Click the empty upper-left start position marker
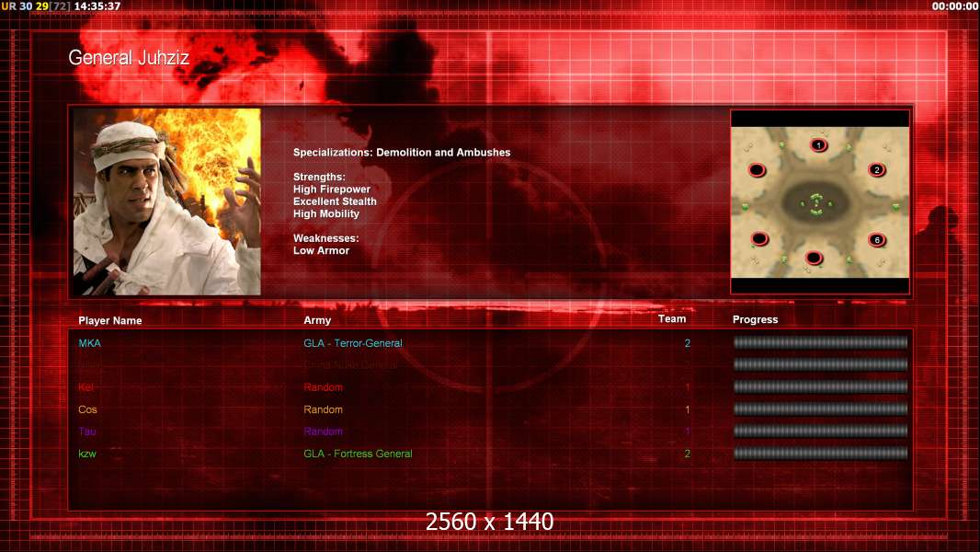Image resolution: width=980 pixels, height=552 pixels. point(757,170)
